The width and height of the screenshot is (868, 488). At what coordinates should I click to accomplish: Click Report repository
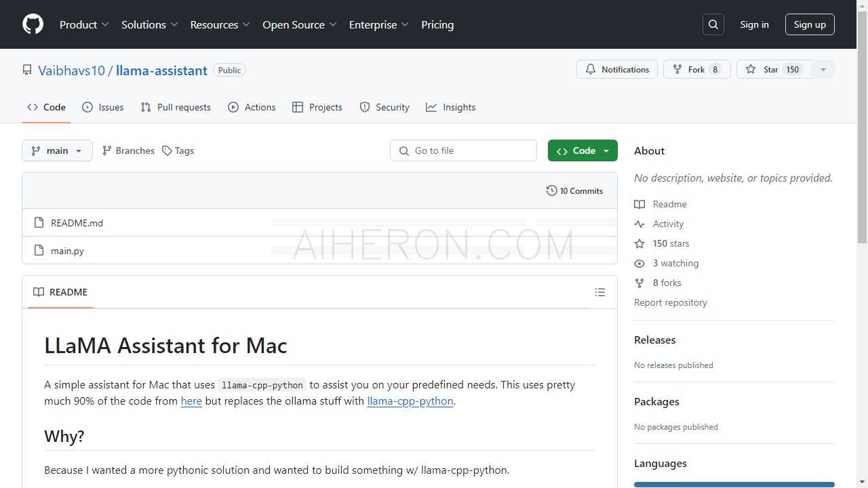[671, 302]
